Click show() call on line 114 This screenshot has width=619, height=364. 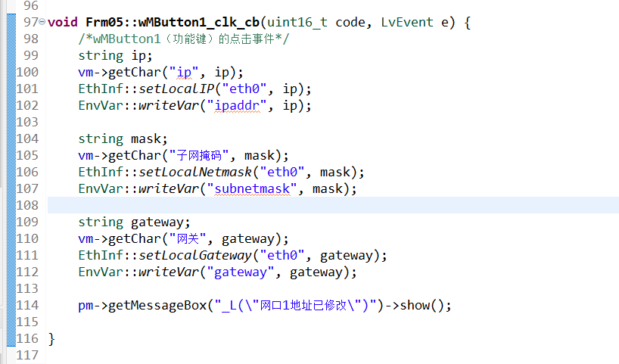(x=421, y=306)
